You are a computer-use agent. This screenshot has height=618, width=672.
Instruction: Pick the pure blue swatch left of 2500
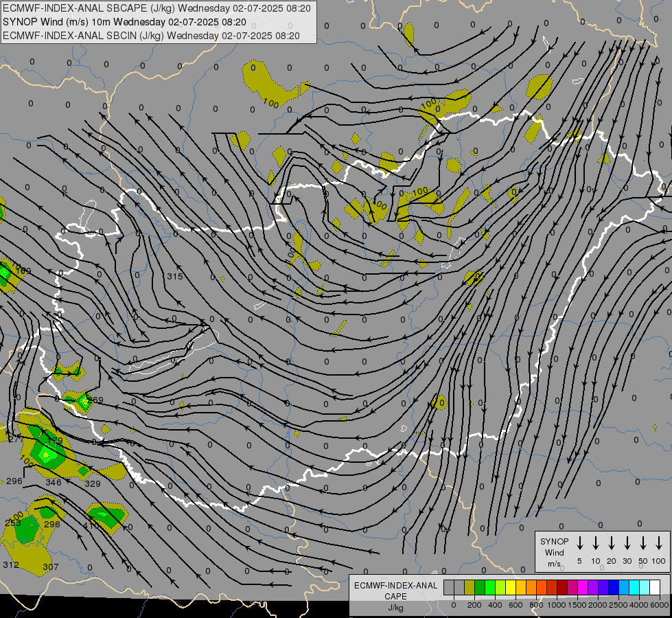click(614, 587)
